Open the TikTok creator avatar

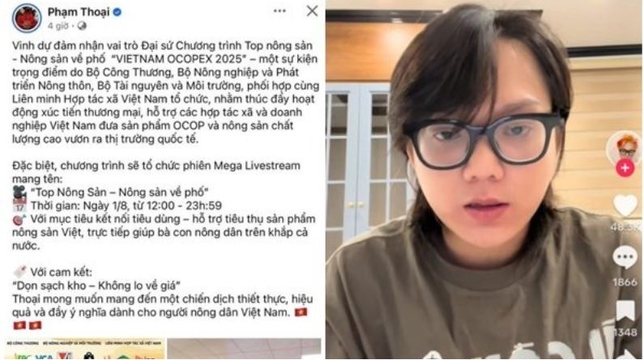(625, 146)
